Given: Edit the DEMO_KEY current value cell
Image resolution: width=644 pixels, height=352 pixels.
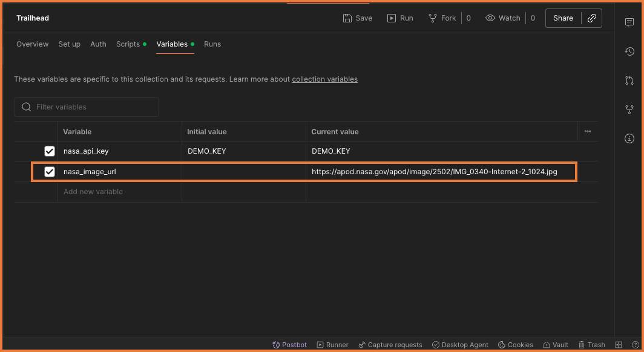Looking at the screenshot, I should tap(441, 151).
